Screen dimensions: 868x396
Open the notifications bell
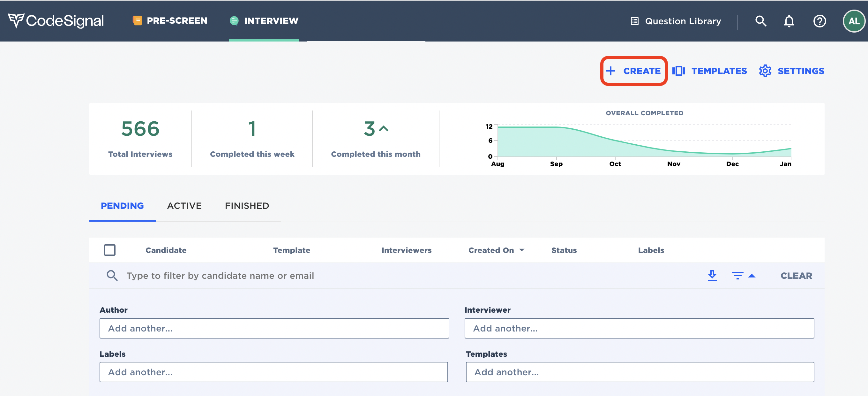coord(789,21)
